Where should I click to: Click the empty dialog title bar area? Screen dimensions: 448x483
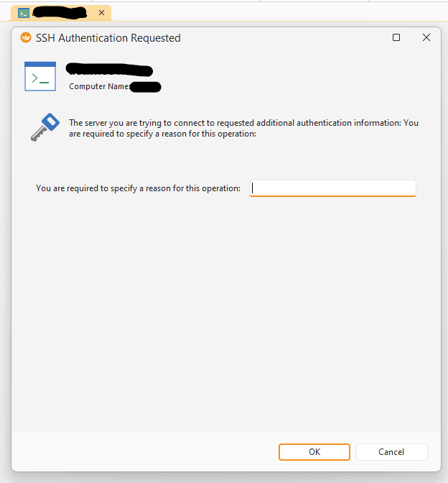point(287,38)
